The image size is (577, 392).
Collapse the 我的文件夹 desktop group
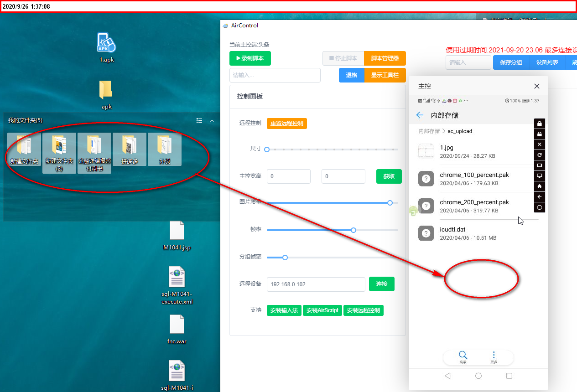pyautogui.click(x=212, y=121)
